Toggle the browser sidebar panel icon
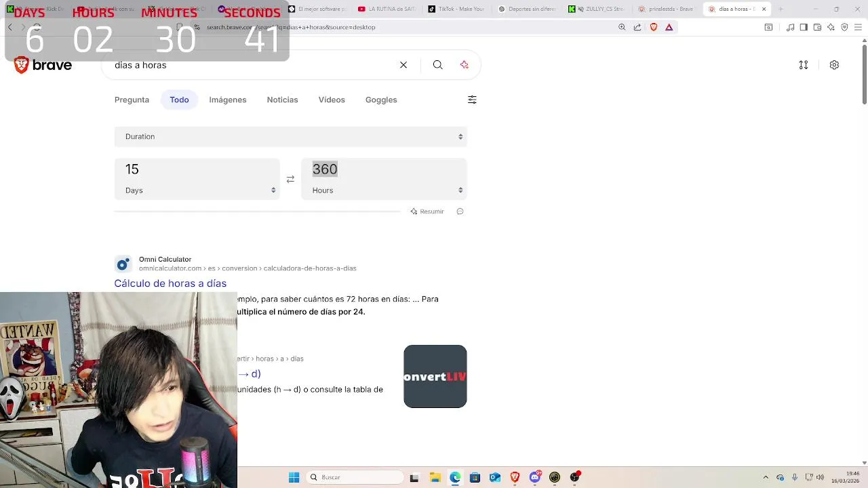This screenshot has height=488, width=868. (x=804, y=27)
